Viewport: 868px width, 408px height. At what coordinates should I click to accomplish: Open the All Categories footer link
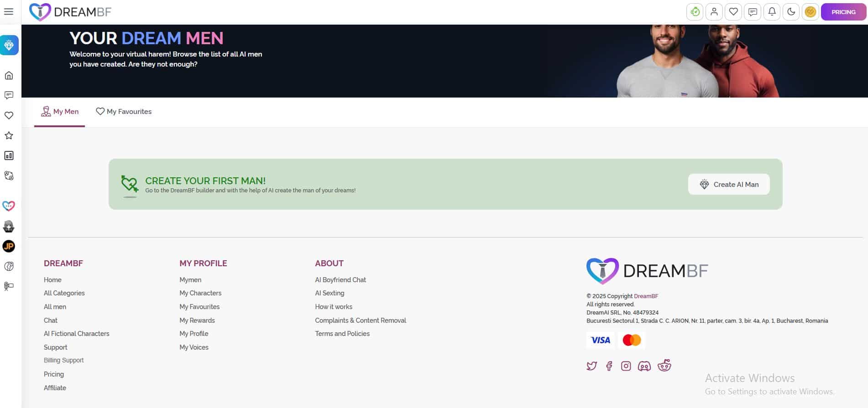(x=64, y=293)
